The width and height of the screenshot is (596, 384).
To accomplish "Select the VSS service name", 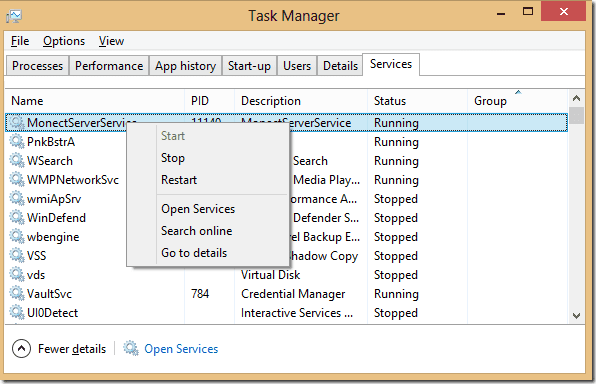I will [36, 256].
